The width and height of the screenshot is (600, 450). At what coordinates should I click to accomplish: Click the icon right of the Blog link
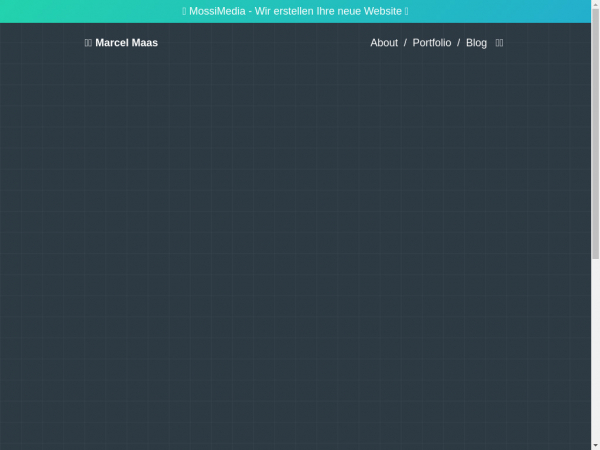click(499, 43)
